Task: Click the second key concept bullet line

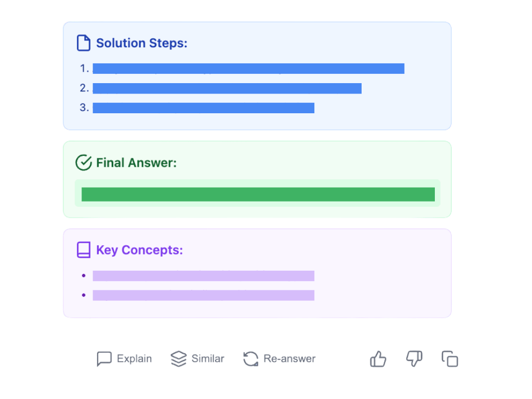Action: click(x=204, y=295)
